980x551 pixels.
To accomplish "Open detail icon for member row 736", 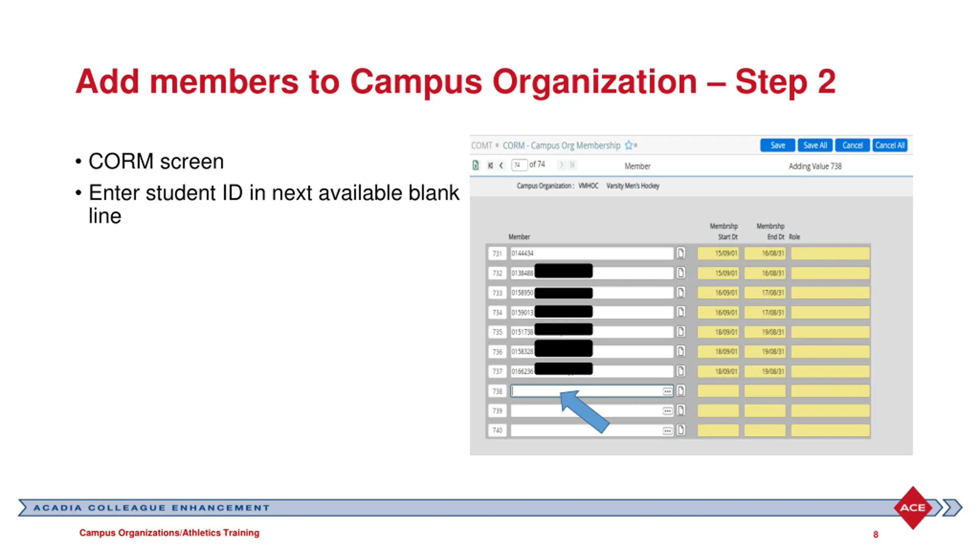I will pyautogui.click(x=681, y=351).
